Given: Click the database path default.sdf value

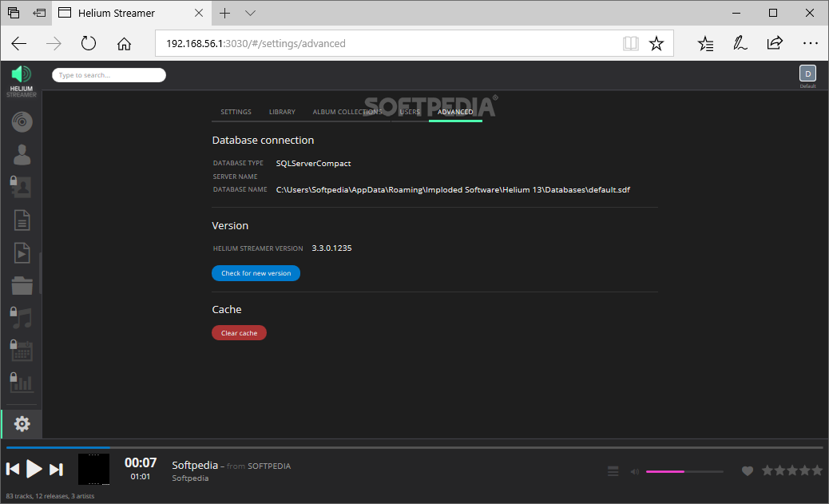Looking at the screenshot, I should coord(453,190).
